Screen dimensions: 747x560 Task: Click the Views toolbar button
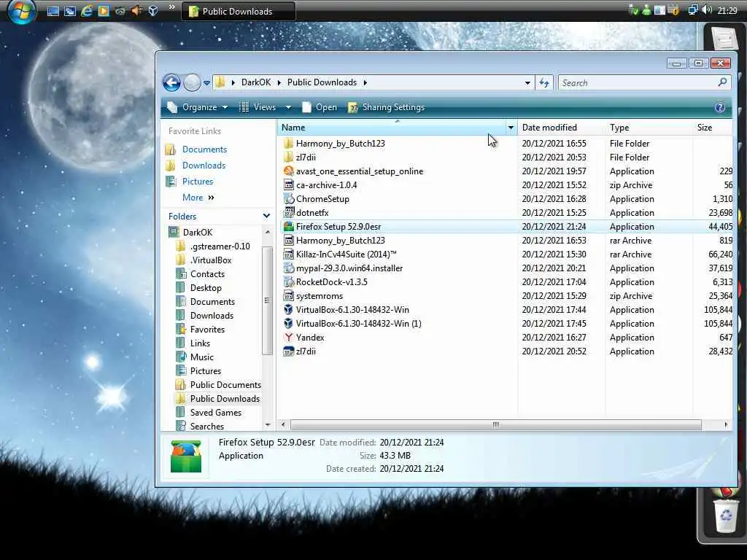tap(258, 107)
